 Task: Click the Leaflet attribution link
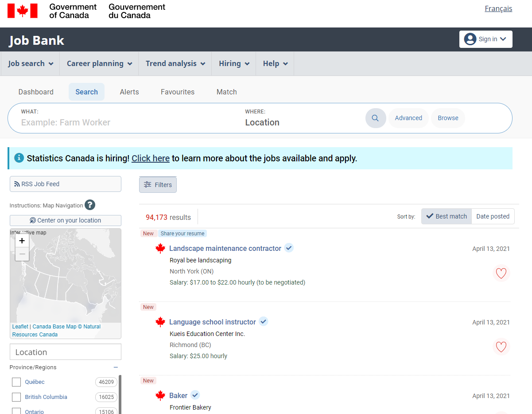coord(20,327)
